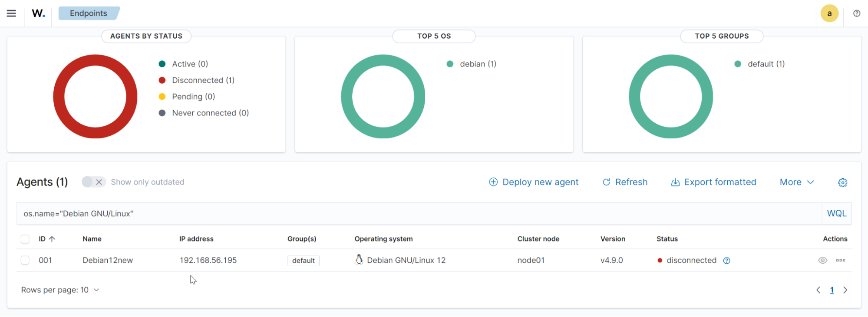
Task: Toggle Show only outdated switch
Action: pos(93,182)
